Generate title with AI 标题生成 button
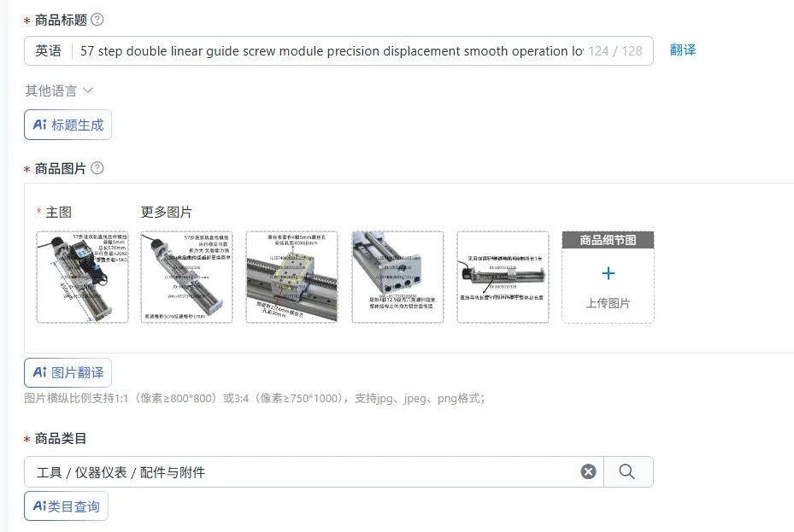794x532 pixels. click(68, 125)
